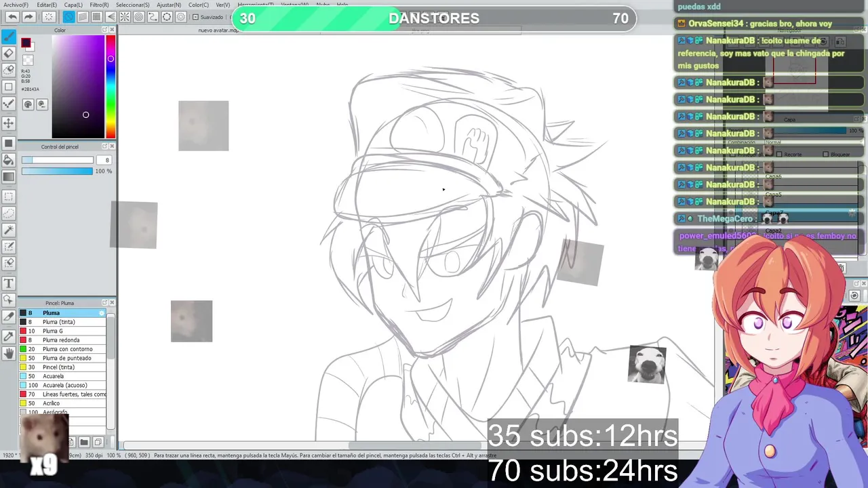The width and height of the screenshot is (868, 488).
Task: Open the Ajustar menu
Action: click(169, 5)
